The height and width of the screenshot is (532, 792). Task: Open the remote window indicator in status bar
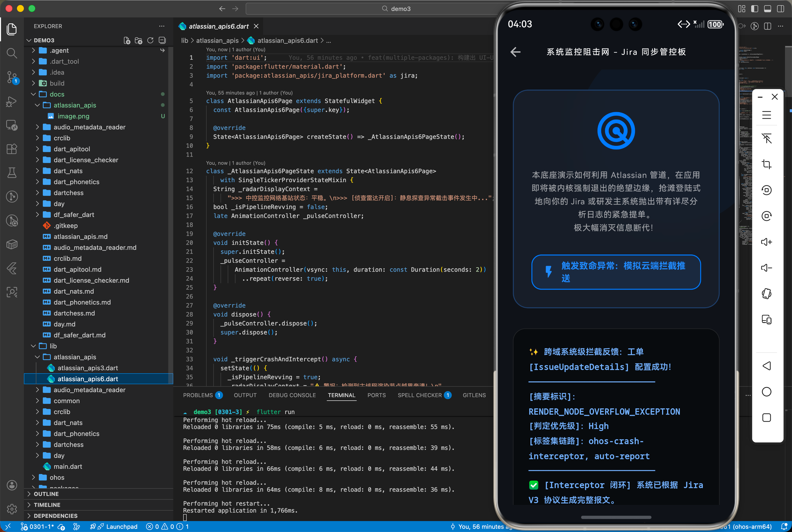pyautogui.click(x=8, y=527)
